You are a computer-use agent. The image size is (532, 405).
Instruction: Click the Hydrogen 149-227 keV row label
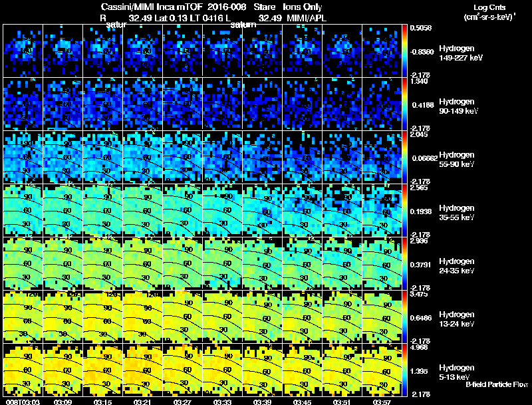pyautogui.click(x=460, y=53)
